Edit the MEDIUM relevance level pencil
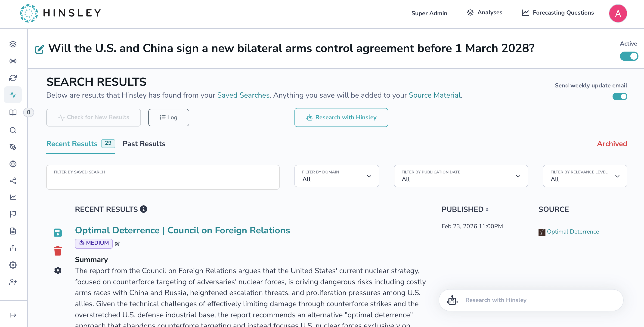Viewport: 644px width, 327px height. pyautogui.click(x=117, y=244)
